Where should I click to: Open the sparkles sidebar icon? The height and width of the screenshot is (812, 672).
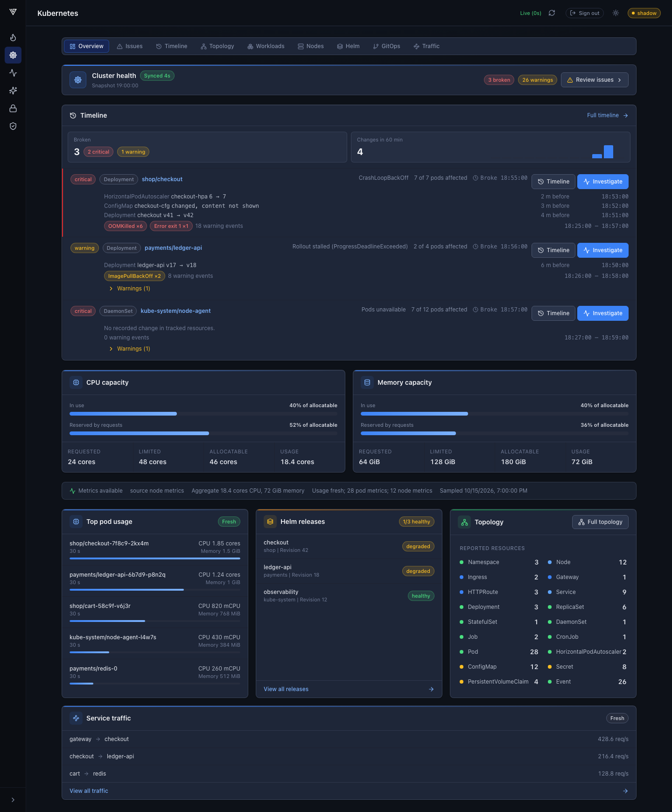click(13, 91)
